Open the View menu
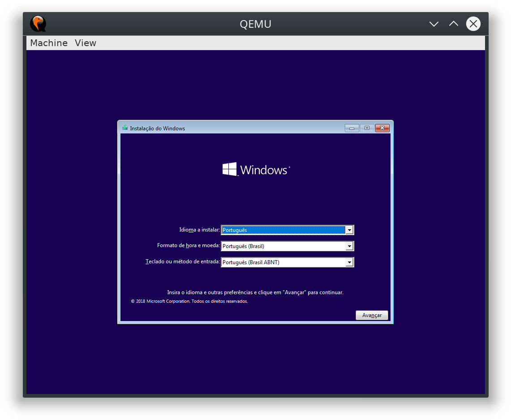Image resolution: width=511 pixels, height=420 pixels. [86, 43]
